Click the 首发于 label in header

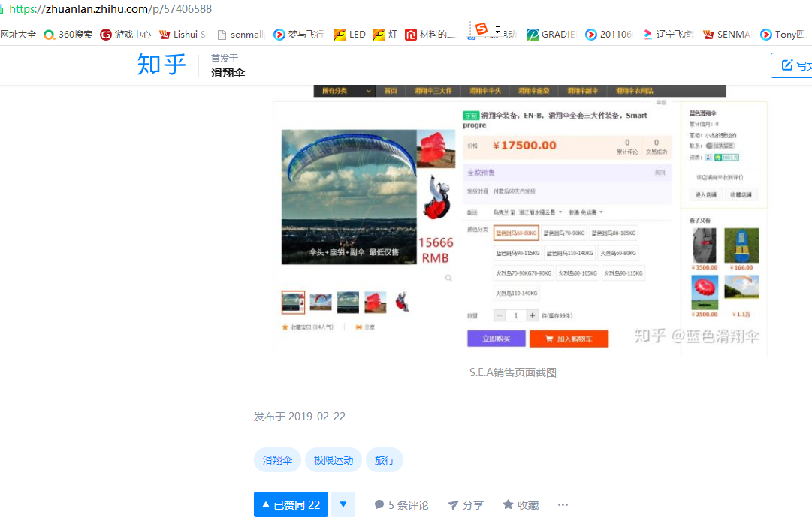click(225, 58)
